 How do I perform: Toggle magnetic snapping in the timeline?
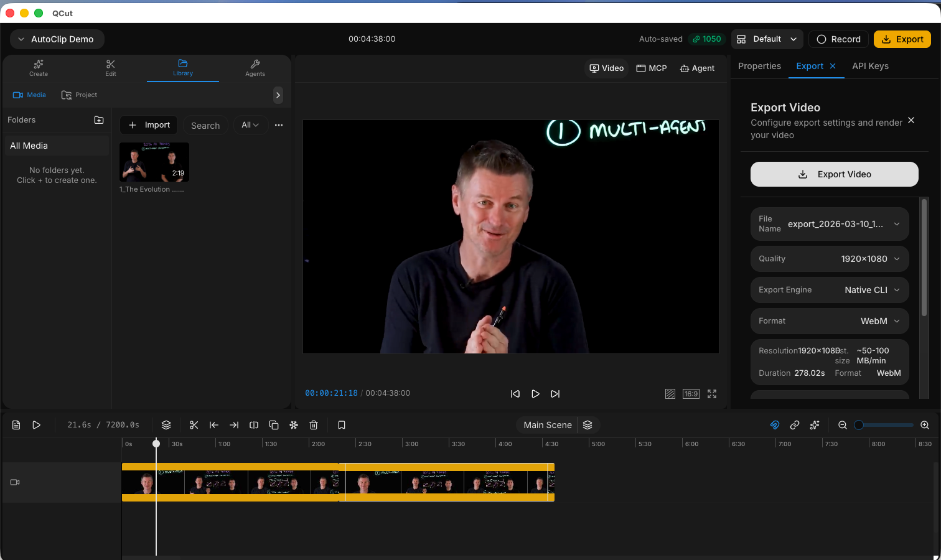coord(774,425)
